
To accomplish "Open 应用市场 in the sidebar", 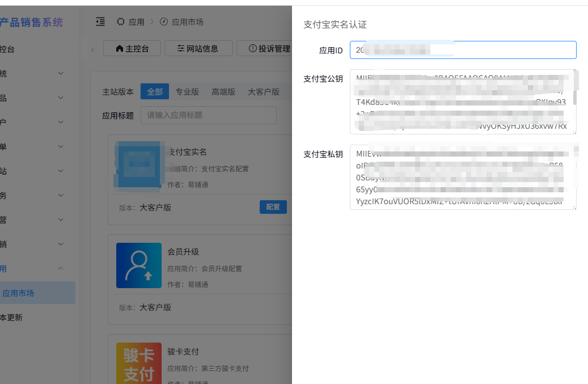I will [x=18, y=293].
